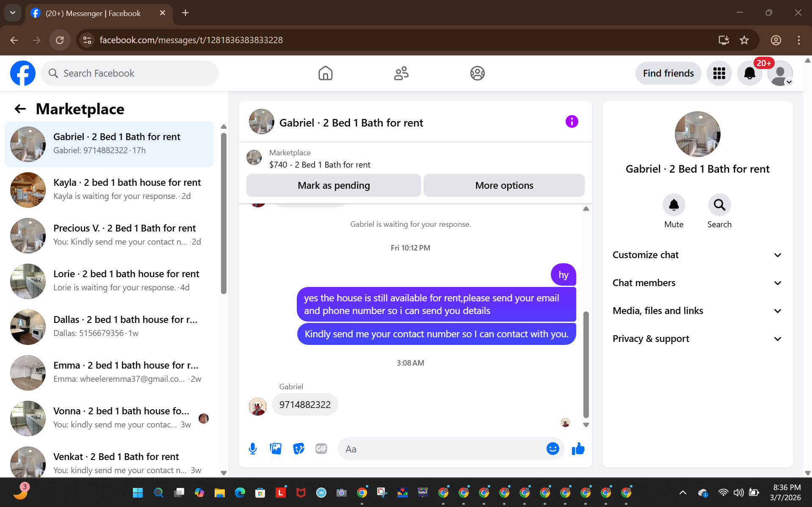The width and height of the screenshot is (812, 507).
Task: Go back from Marketplace with the arrow
Action: (x=20, y=109)
